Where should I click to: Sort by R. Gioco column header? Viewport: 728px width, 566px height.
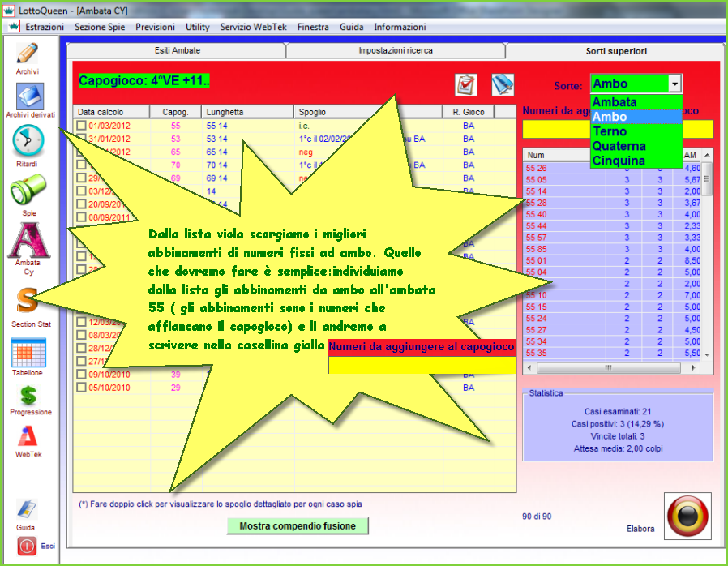point(469,112)
